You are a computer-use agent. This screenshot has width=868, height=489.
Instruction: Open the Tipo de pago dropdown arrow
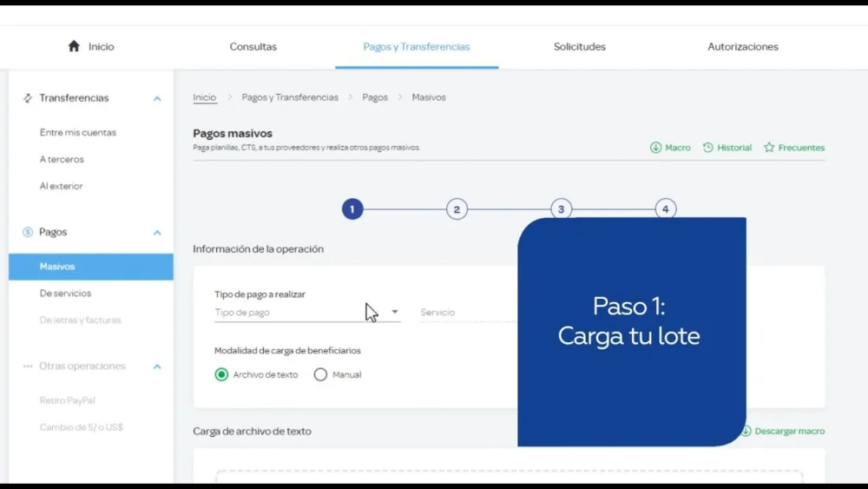click(x=395, y=312)
